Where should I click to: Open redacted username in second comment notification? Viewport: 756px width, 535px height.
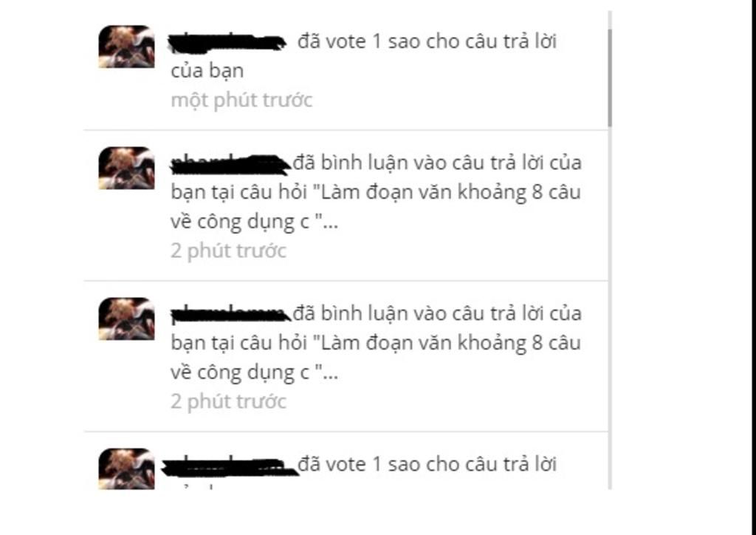[231, 314]
